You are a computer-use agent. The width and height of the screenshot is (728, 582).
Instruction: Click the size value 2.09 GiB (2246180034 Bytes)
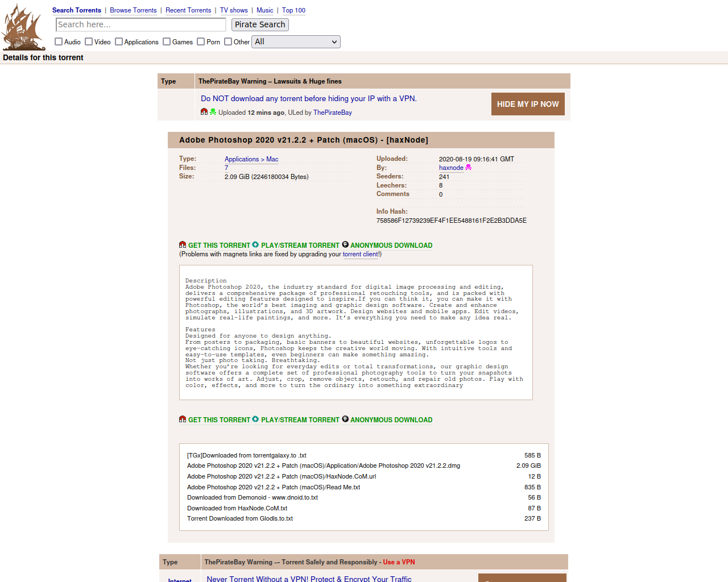(267, 177)
